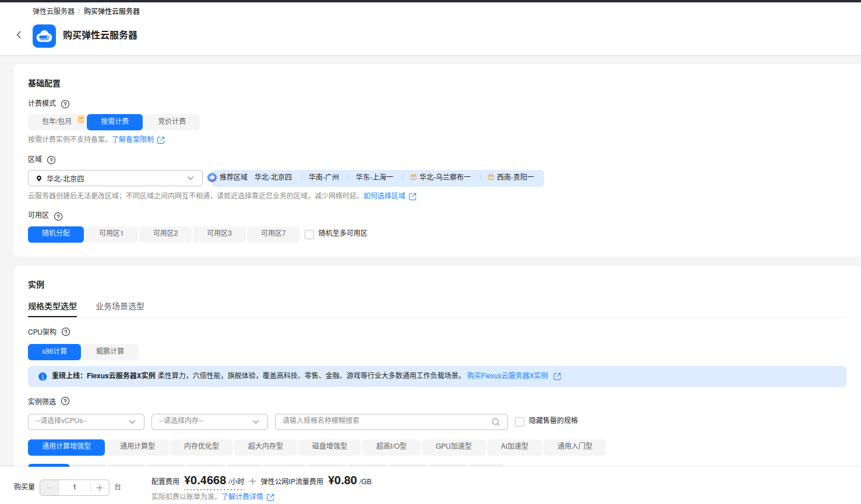Select the GPU加速型 instance category

pos(453,448)
